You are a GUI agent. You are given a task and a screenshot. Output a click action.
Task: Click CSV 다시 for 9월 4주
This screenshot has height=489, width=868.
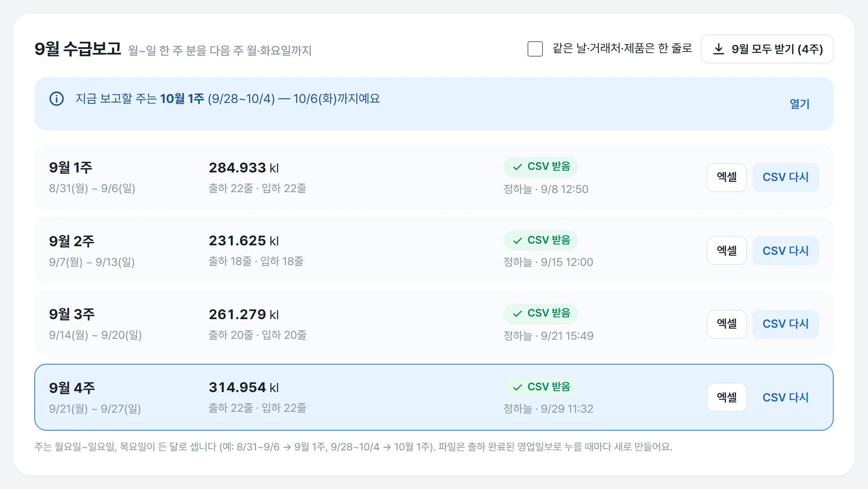[x=785, y=397]
